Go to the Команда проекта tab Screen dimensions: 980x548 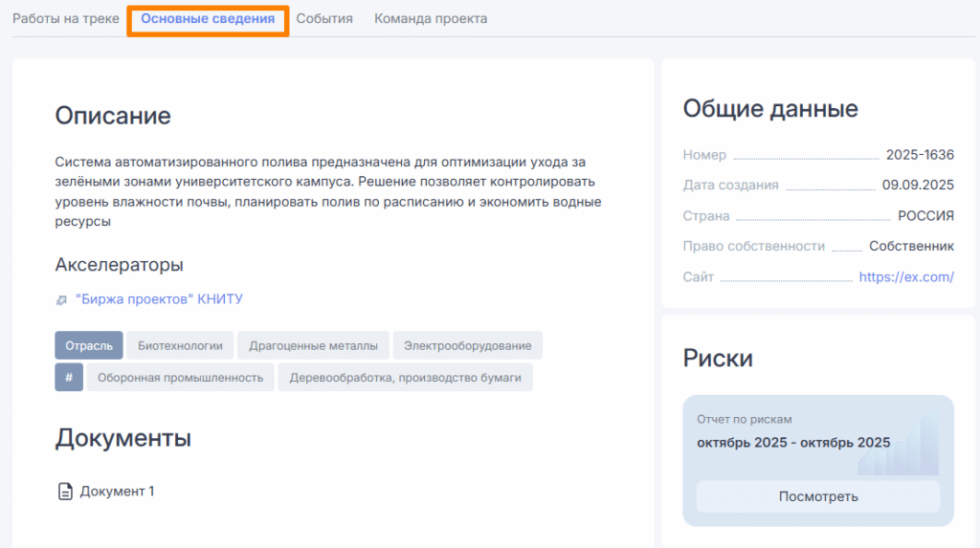(431, 18)
